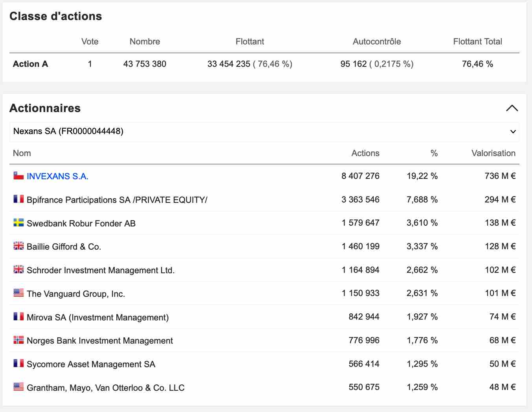The height and width of the screenshot is (412, 532).
Task: Click the Actionnaires section heading
Action: (x=45, y=108)
